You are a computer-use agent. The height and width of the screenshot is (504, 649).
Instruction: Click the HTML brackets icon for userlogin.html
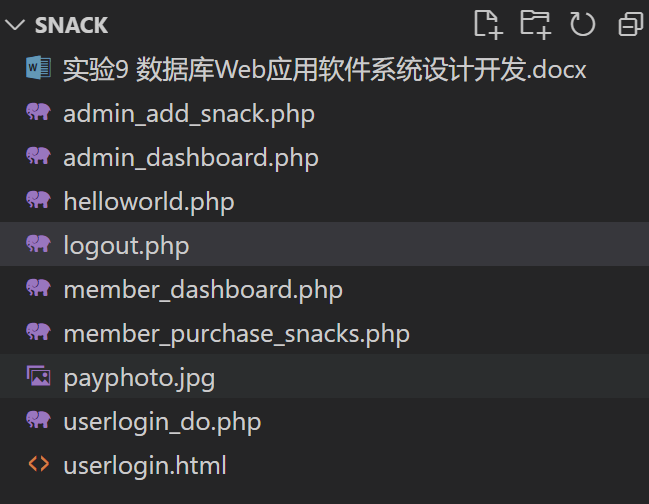38,464
